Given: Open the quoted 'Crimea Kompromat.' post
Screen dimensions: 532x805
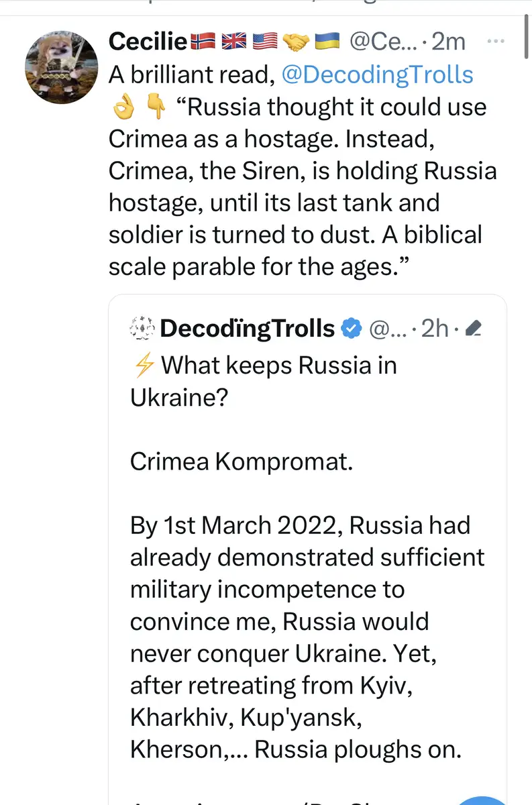Looking at the screenshot, I should [242, 462].
